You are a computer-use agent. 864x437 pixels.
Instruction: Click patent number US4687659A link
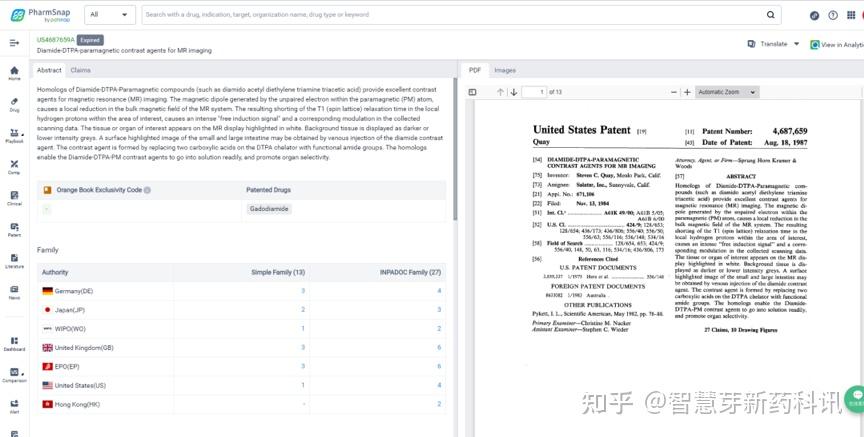[x=55, y=40]
